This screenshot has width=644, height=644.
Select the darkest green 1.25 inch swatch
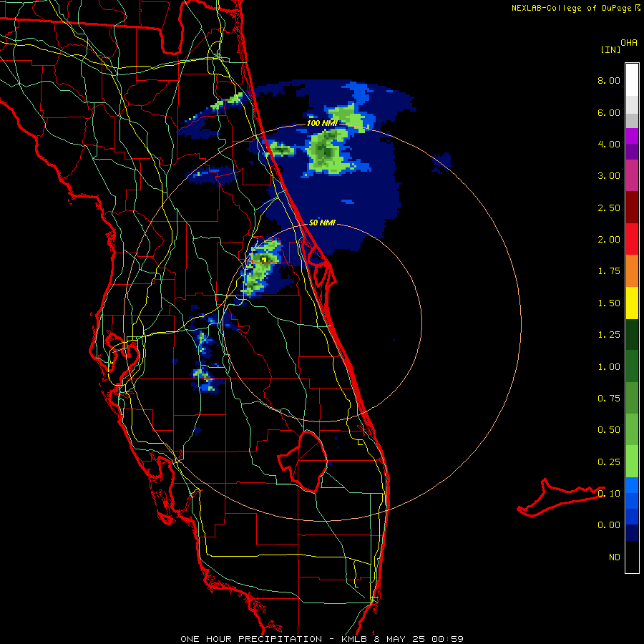pyautogui.click(x=632, y=335)
